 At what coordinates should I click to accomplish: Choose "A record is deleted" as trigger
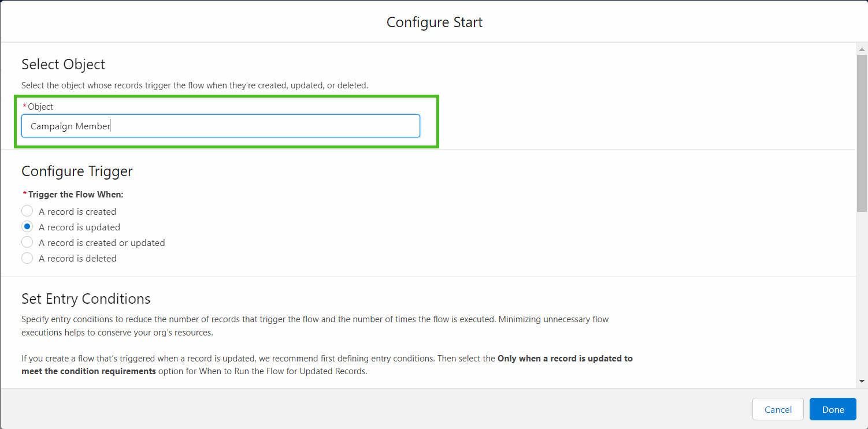(27, 258)
